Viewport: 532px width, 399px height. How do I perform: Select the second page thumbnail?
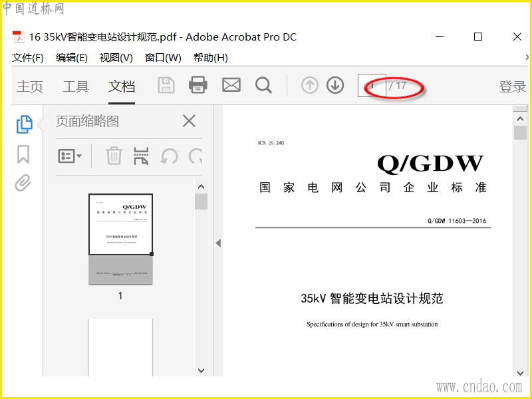(121, 347)
